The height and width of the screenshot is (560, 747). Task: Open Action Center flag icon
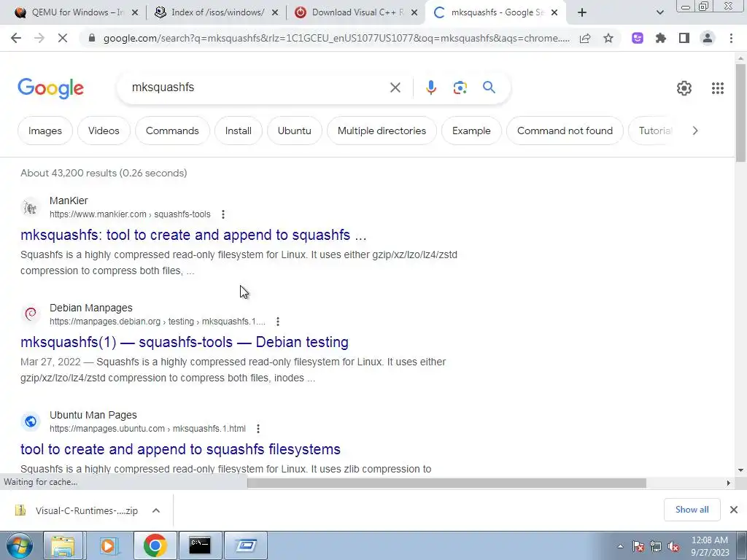pyautogui.click(x=638, y=547)
